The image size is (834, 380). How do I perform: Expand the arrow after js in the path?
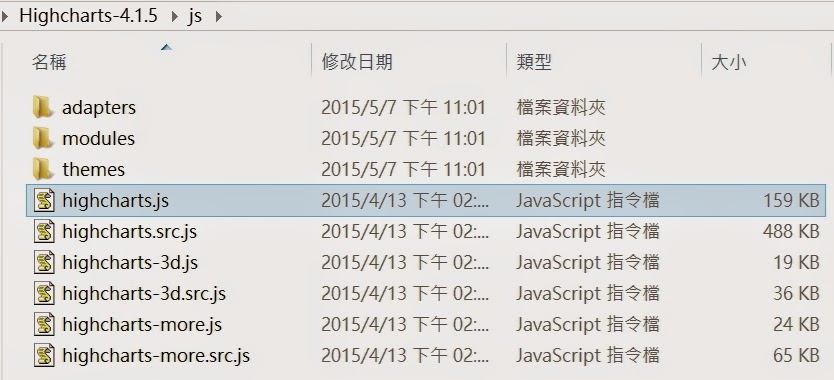(218, 16)
